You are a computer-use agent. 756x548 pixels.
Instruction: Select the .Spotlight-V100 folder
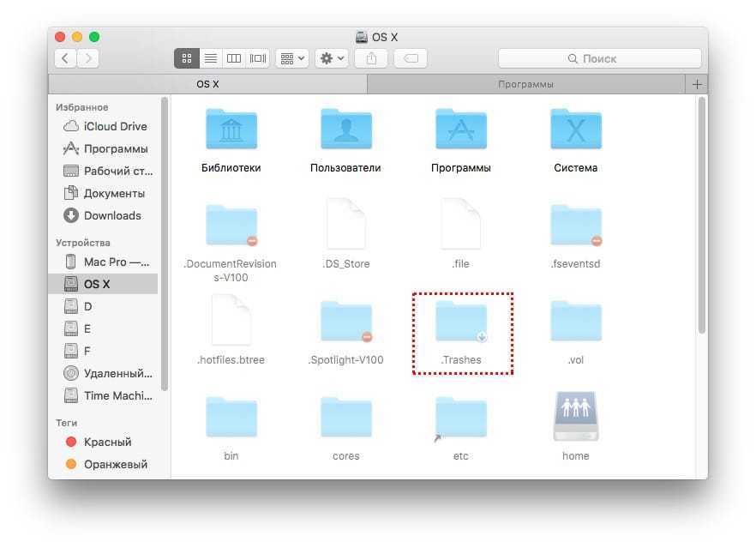tap(346, 322)
